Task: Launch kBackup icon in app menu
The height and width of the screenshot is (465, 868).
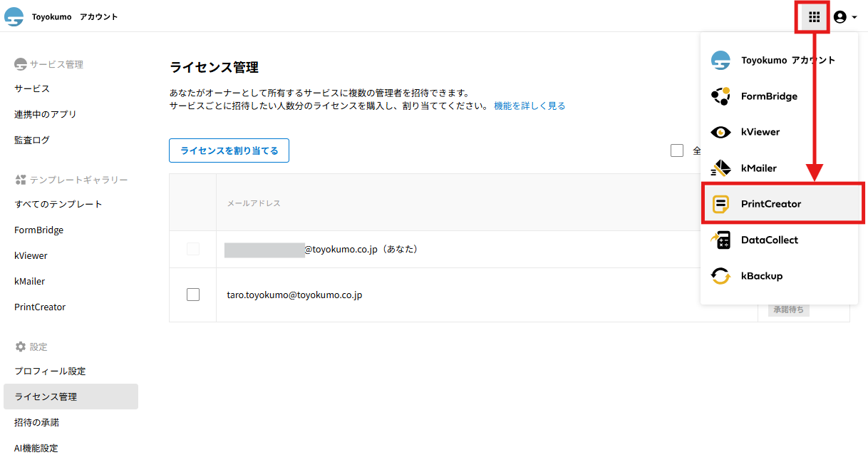Action: [721, 276]
